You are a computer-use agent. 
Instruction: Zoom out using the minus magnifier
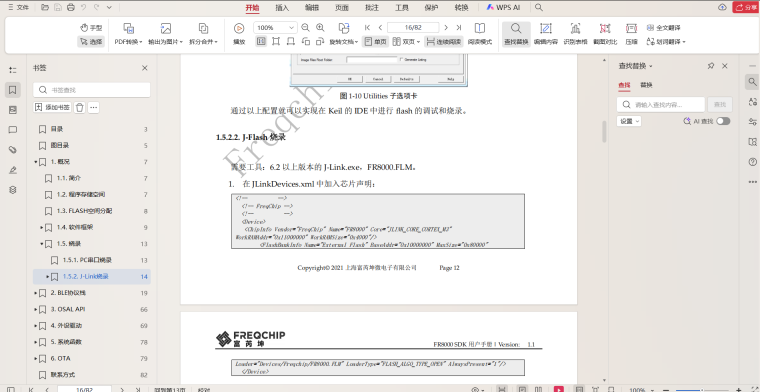point(305,28)
